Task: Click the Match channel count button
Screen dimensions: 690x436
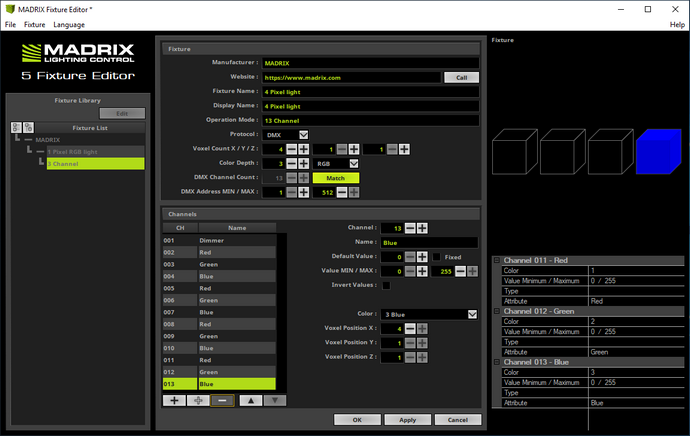Action: pyautogui.click(x=336, y=178)
